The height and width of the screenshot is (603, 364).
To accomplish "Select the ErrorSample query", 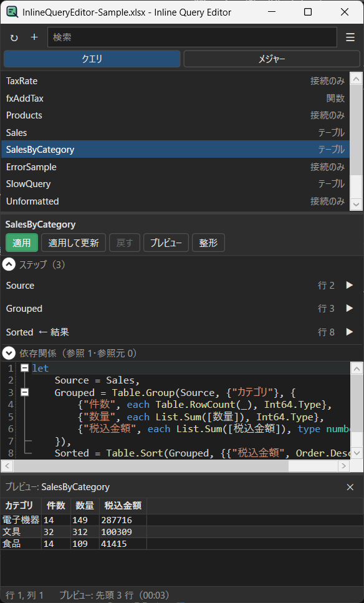I will coord(175,166).
